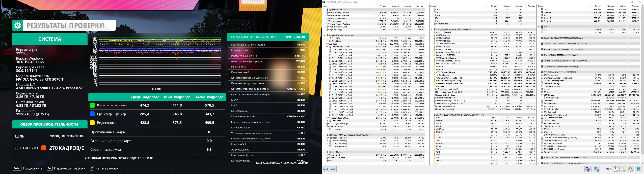Collapse the System: MSI MS-7C91 group
Screen dimensions: 644x174
[325, 10]
